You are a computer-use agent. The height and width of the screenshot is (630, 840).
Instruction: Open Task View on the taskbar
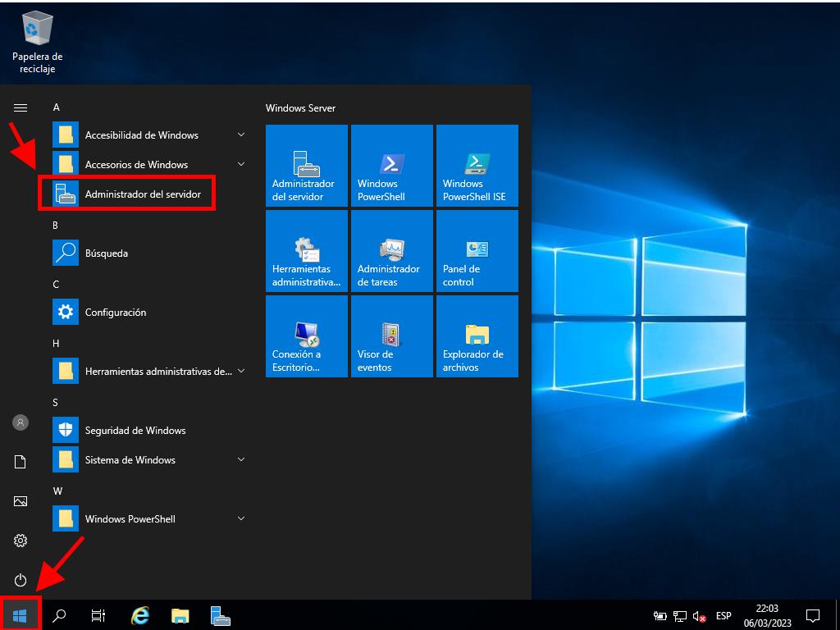pyautogui.click(x=98, y=615)
